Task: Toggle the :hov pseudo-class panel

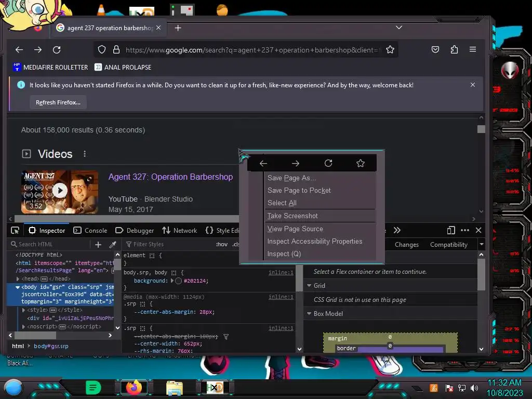Action: coord(222,244)
